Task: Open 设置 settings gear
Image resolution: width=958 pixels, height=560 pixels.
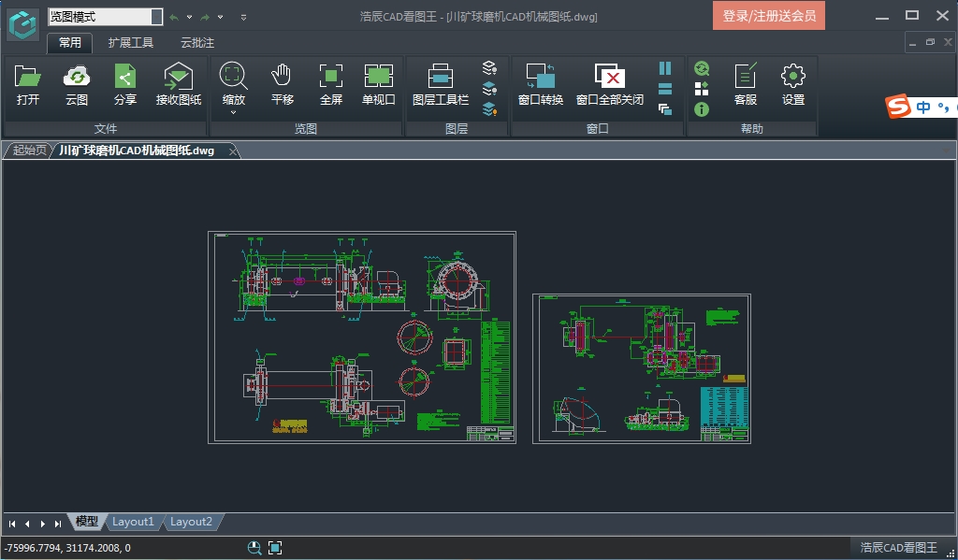Action: pyautogui.click(x=793, y=85)
